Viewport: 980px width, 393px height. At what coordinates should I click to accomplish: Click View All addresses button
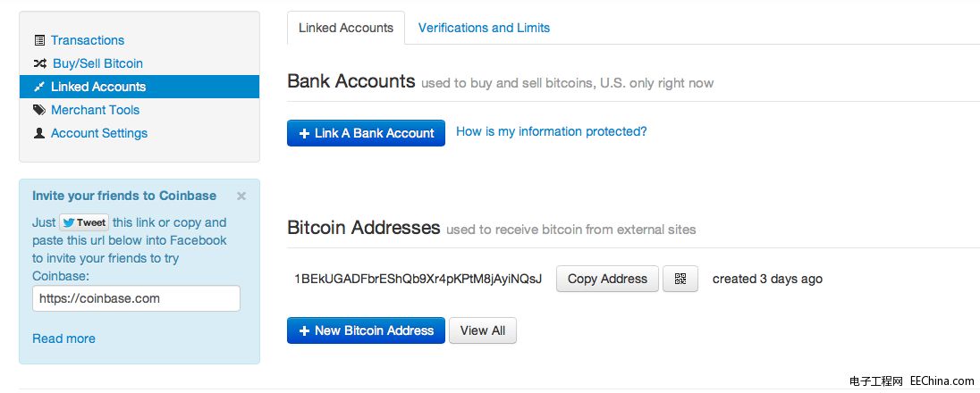(x=483, y=330)
